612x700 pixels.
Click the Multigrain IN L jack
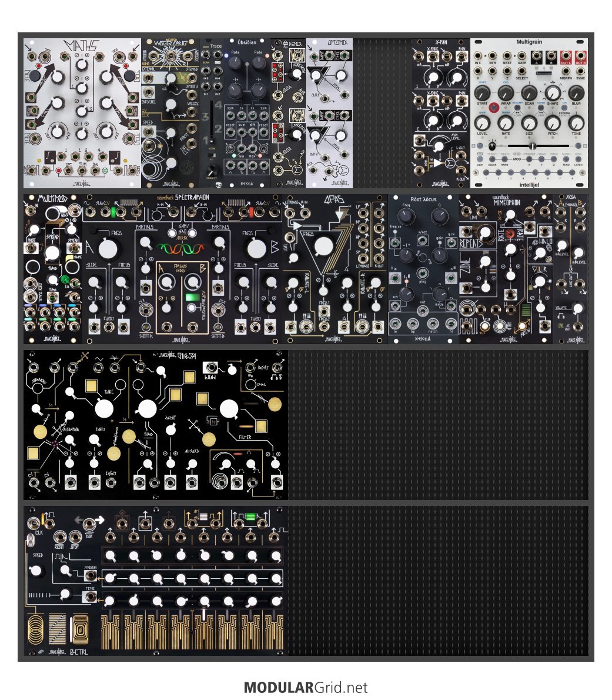click(x=478, y=56)
